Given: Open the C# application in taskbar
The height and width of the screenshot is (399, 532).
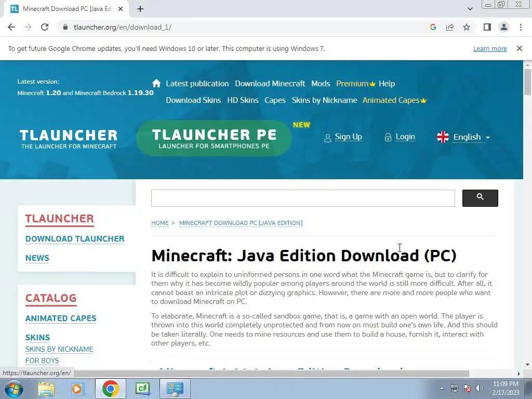Looking at the screenshot, I should (142, 389).
